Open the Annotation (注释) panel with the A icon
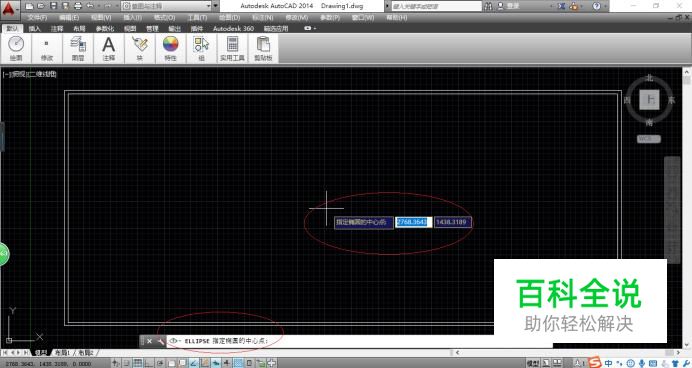This screenshot has width=692, height=368. (109, 49)
